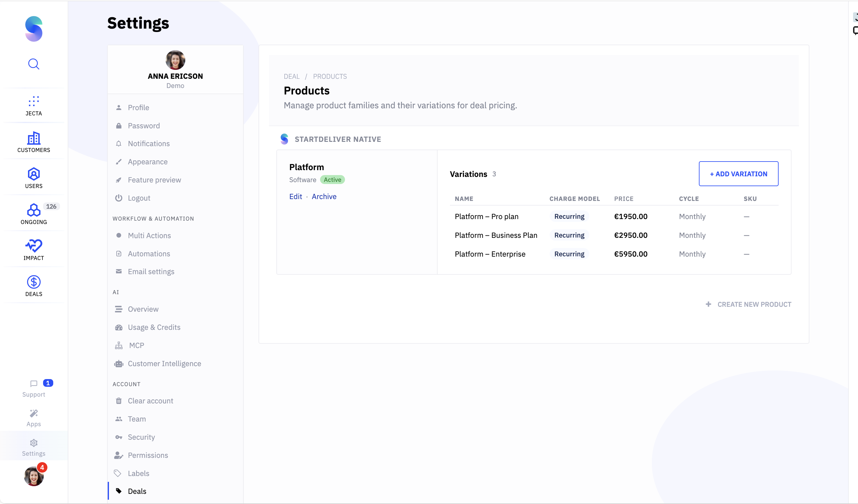Open the search magnifier icon
This screenshot has width=858, height=504.
tap(34, 64)
